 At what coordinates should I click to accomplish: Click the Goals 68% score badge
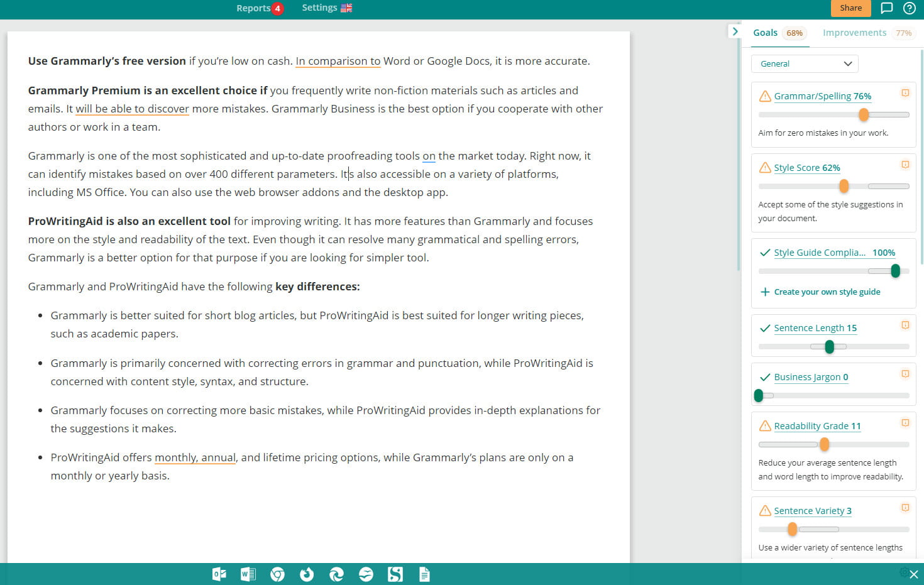[x=795, y=33]
